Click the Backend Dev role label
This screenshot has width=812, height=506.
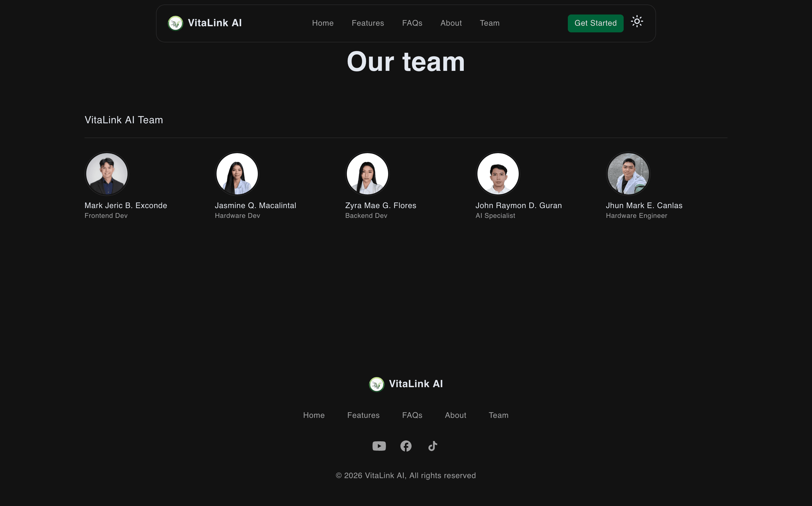click(x=366, y=216)
